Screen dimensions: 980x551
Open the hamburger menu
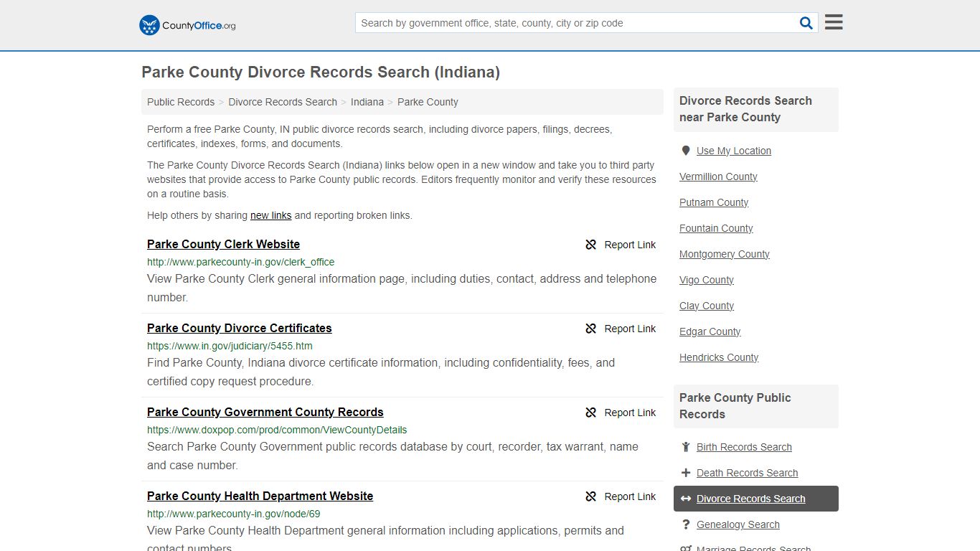(834, 22)
